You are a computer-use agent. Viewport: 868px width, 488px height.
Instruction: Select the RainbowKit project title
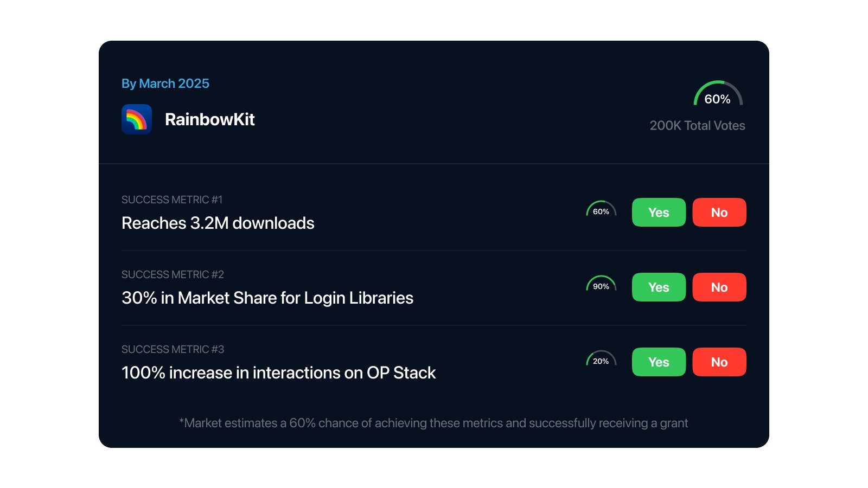tap(209, 119)
